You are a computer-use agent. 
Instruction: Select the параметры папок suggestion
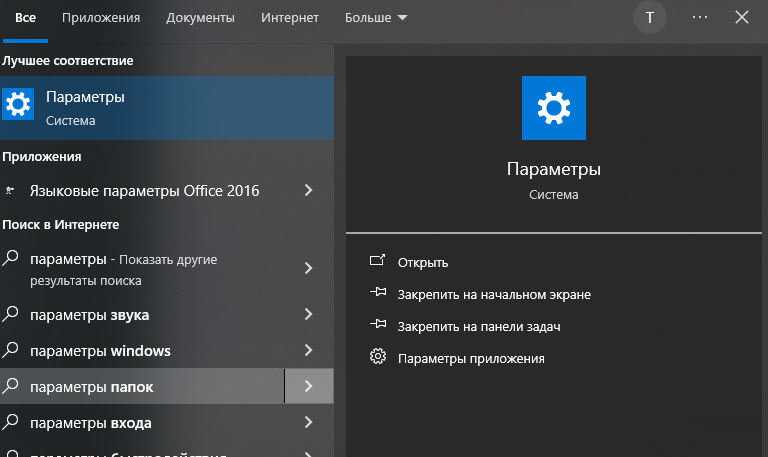tap(142, 386)
